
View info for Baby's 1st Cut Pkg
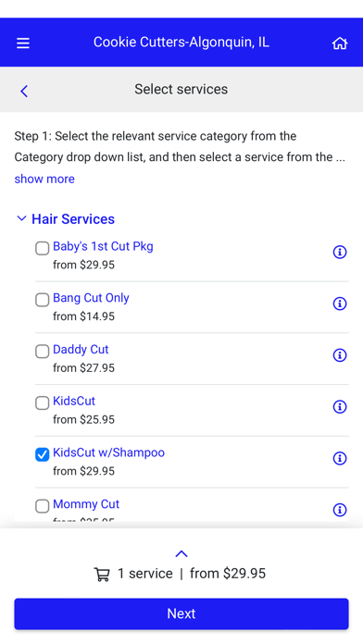click(x=340, y=252)
